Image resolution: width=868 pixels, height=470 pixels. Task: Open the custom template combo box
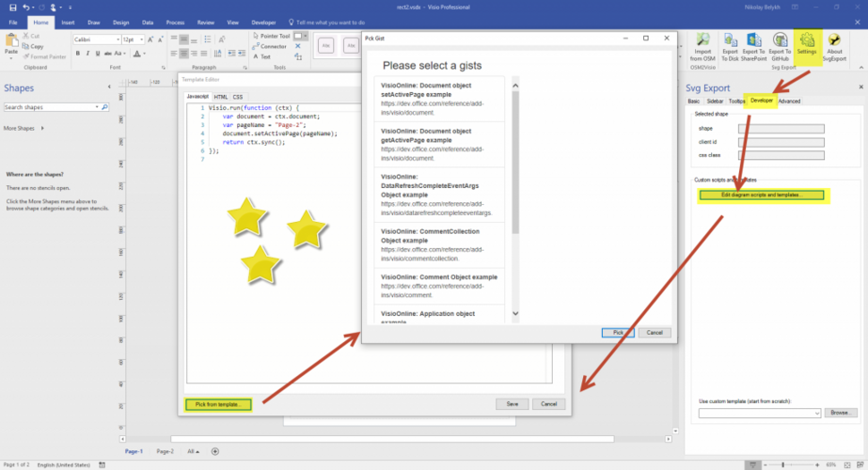(x=760, y=413)
